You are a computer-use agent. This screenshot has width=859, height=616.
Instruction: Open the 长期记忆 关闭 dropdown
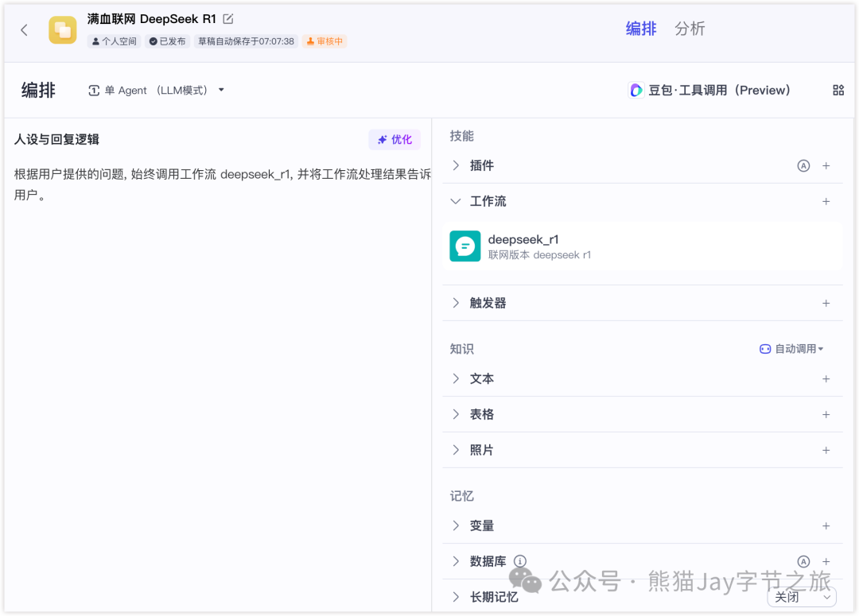[x=802, y=597]
